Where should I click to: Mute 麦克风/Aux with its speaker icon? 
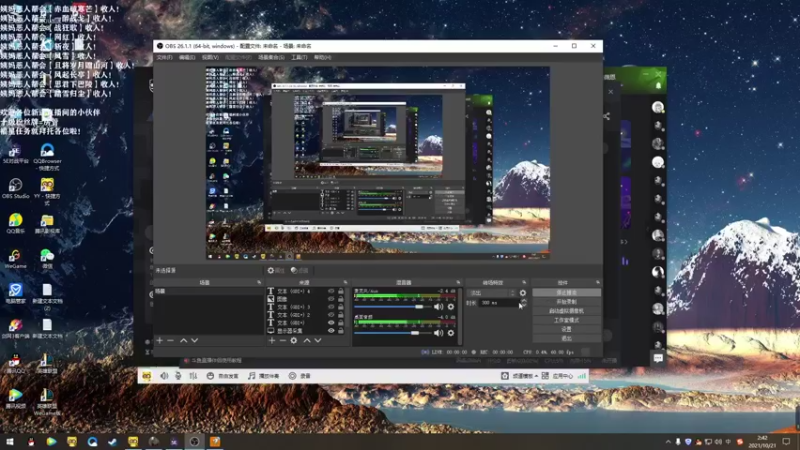[x=438, y=307]
